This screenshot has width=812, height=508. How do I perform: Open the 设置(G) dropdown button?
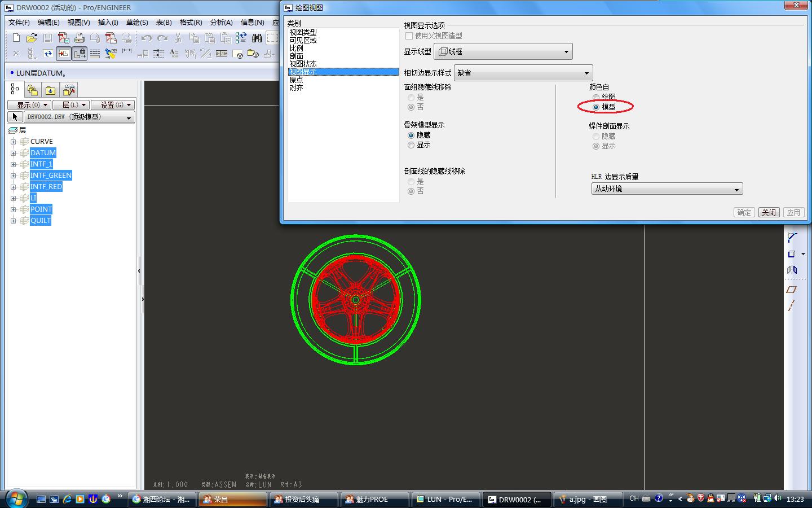[x=113, y=105]
